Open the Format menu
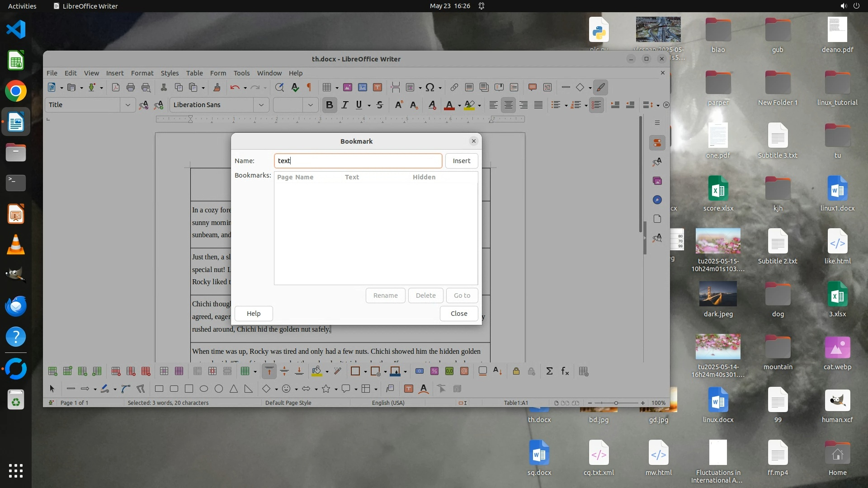The height and width of the screenshot is (488, 868). click(142, 73)
